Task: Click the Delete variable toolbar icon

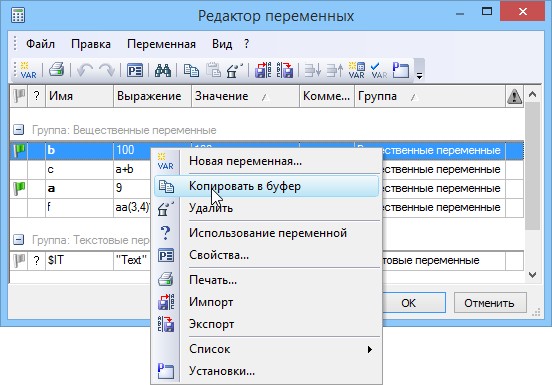Action: pyautogui.click(x=235, y=70)
